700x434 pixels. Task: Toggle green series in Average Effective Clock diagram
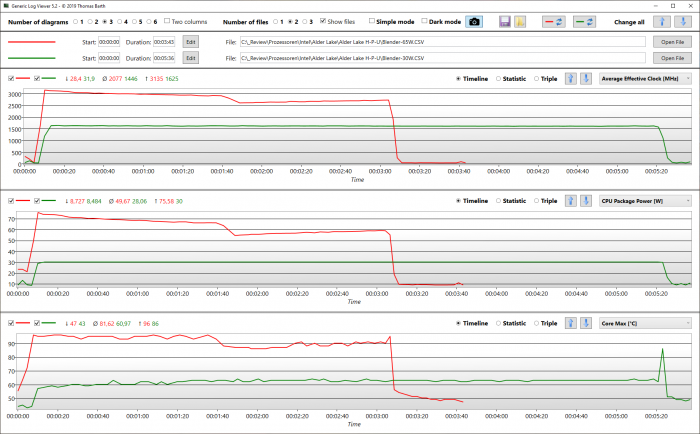[x=37, y=79]
